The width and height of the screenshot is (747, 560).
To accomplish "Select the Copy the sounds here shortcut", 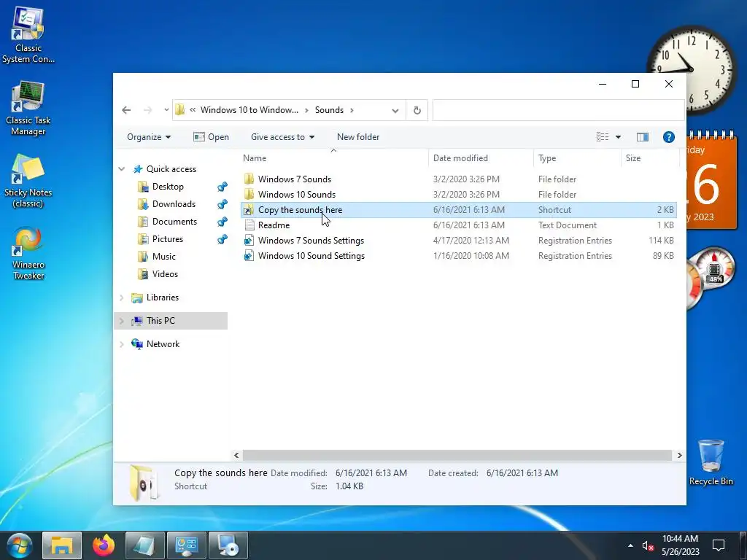I will [459, 209].
